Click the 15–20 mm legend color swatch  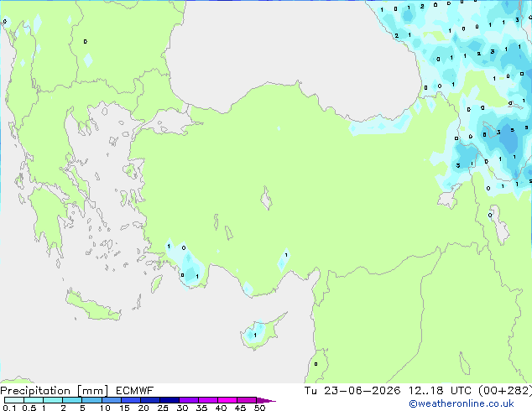pos(131,400)
